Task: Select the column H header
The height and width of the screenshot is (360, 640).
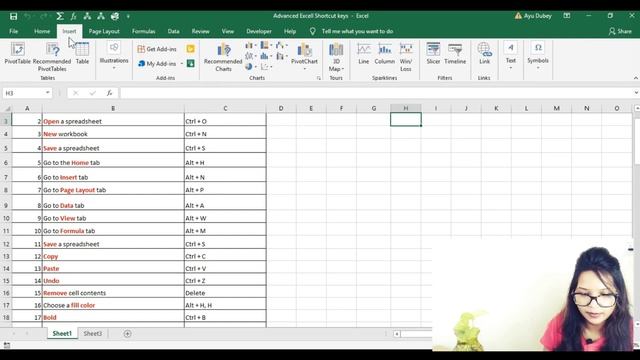Action: pyautogui.click(x=406, y=108)
